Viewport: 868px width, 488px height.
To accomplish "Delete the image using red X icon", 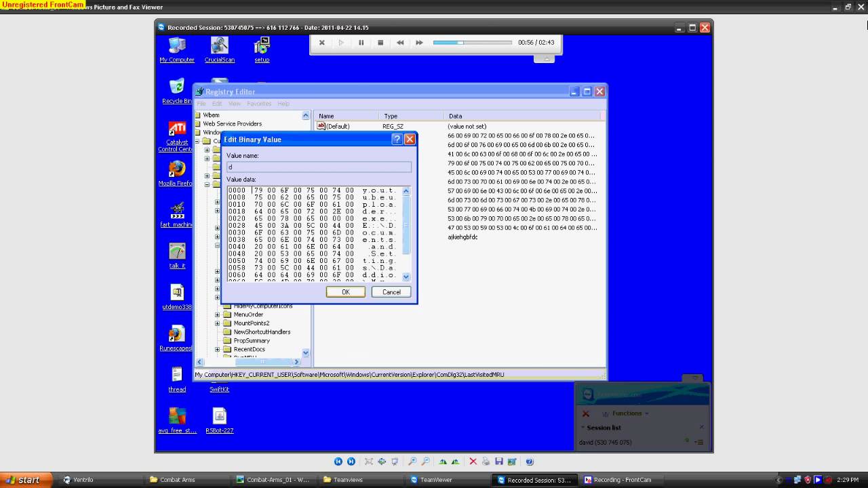I will 473,462.
